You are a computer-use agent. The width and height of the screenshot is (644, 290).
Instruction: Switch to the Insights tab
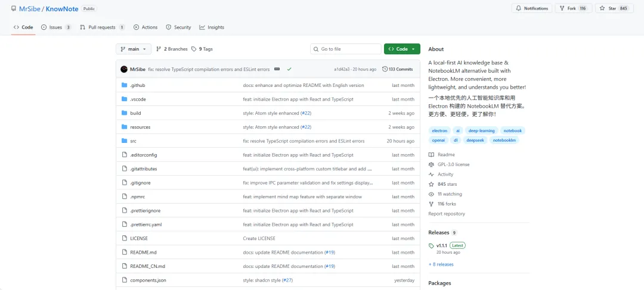click(x=212, y=27)
